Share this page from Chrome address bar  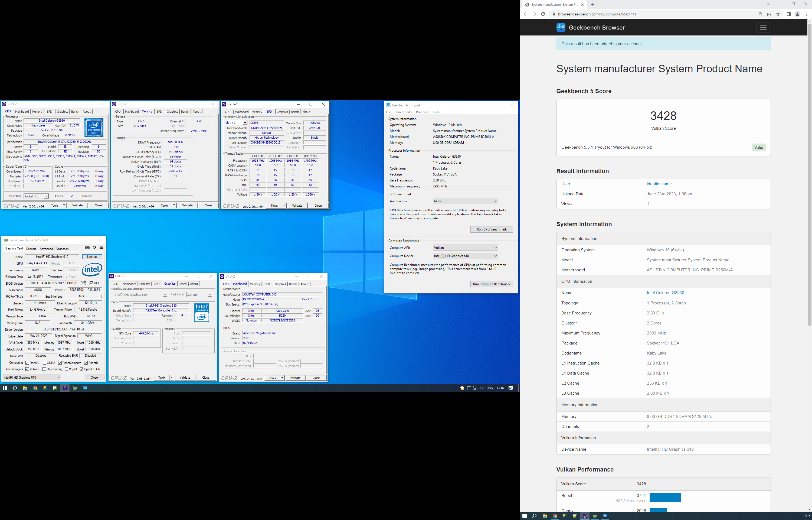coord(769,14)
